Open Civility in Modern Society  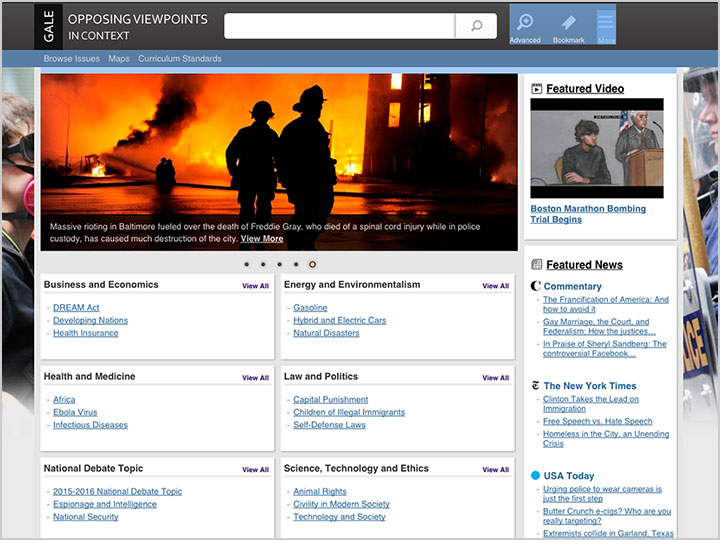pyautogui.click(x=341, y=504)
